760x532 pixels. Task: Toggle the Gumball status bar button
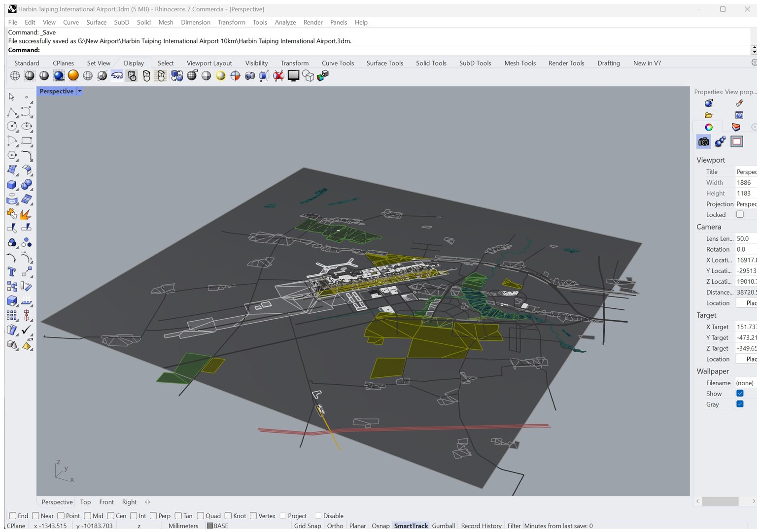443,526
